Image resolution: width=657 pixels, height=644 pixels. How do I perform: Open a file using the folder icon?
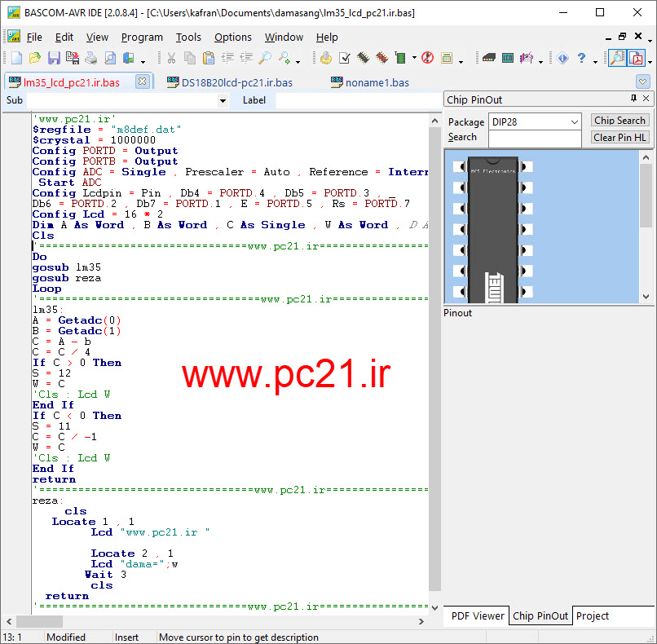[35, 58]
